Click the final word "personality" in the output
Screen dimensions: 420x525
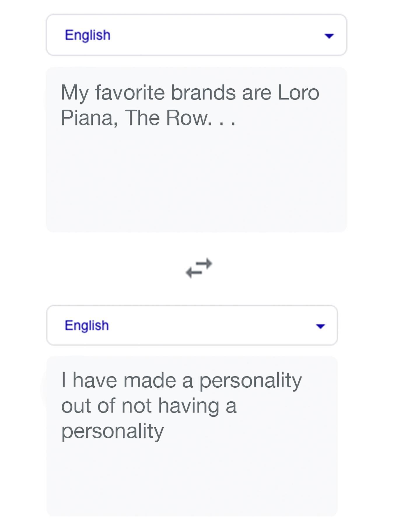pyautogui.click(x=112, y=431)
